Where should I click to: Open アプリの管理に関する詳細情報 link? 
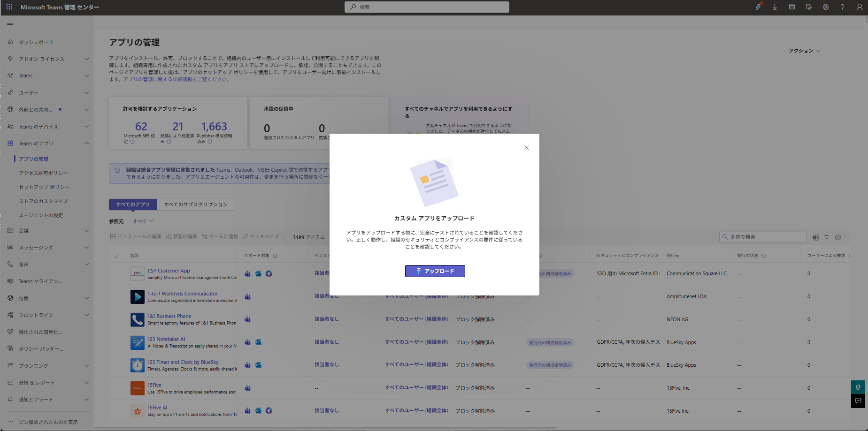pos(176,79)
